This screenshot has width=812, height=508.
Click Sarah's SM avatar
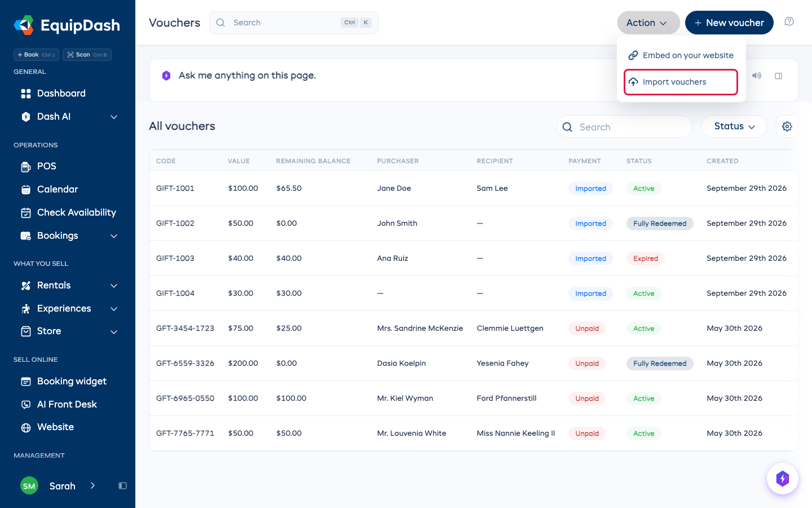[x=29, y=485]
